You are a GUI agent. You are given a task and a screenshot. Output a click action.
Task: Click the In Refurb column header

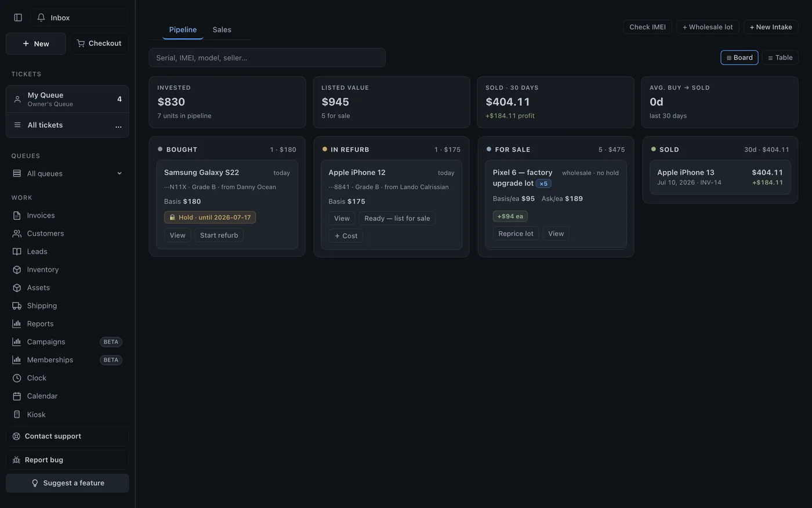coord(391,149)
